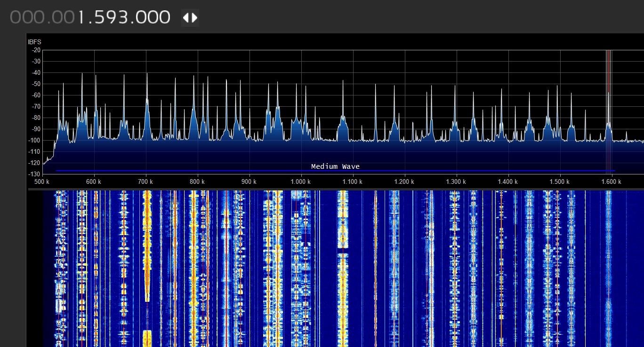Click the '-130' level scale label

click(x=34, y=174)
